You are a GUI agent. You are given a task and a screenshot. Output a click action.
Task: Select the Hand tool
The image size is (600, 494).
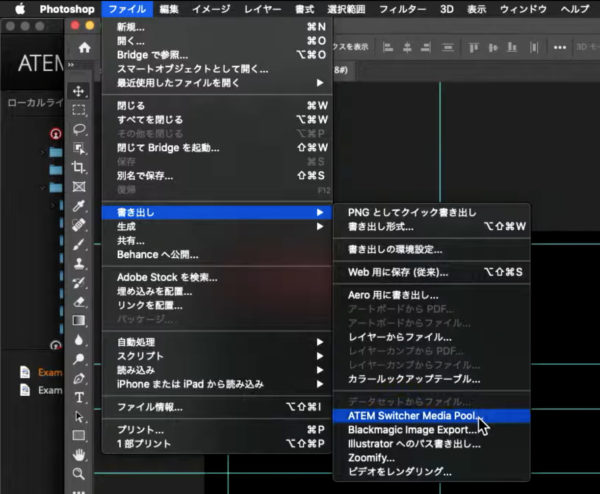tap(79, 455)
